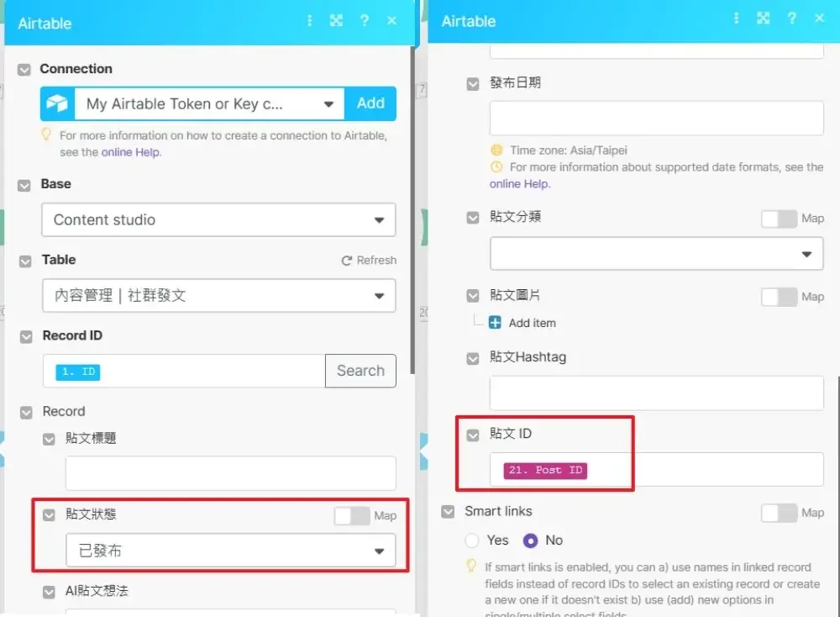Screen dimensions: 840x617
Task: Click the plus icon beside Add item
Action: [495, 322]
